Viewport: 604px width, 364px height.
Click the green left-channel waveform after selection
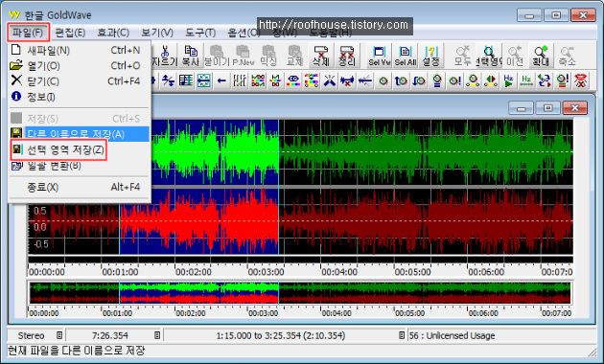(426, 152)
